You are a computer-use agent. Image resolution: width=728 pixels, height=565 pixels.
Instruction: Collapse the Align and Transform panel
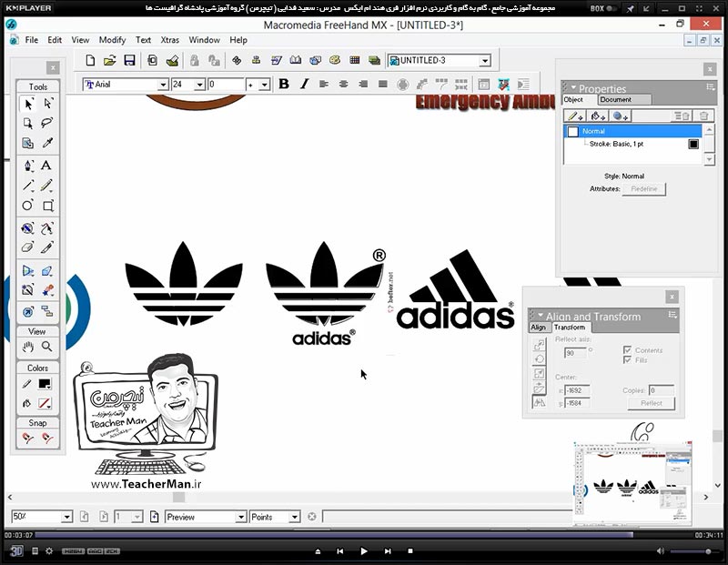541,315
